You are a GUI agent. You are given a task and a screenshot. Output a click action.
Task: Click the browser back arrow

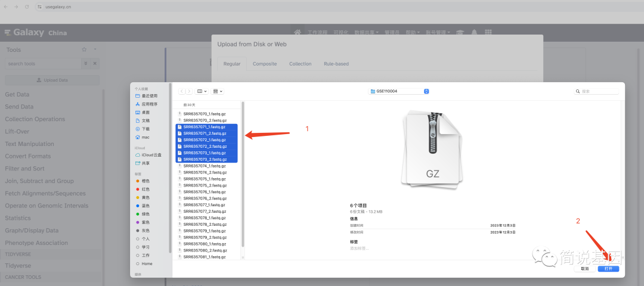coord(7,7)
